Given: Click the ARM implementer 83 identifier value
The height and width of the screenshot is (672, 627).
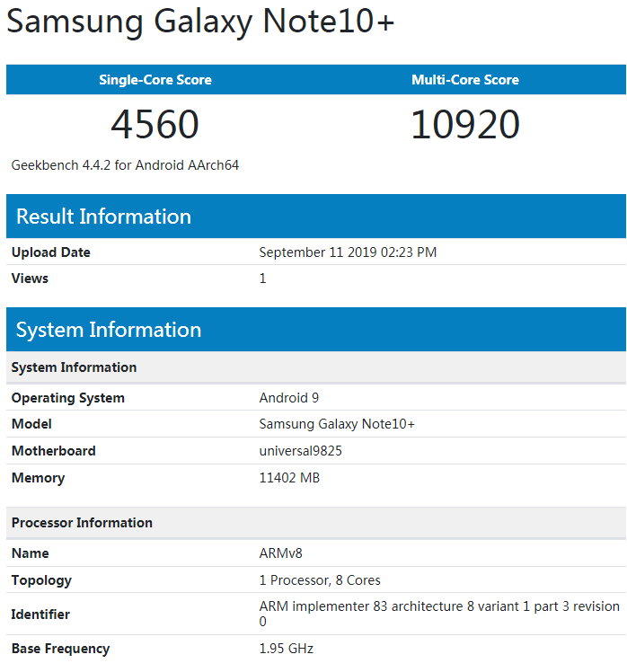Looking at the screenshot, I should click(439, 614).
